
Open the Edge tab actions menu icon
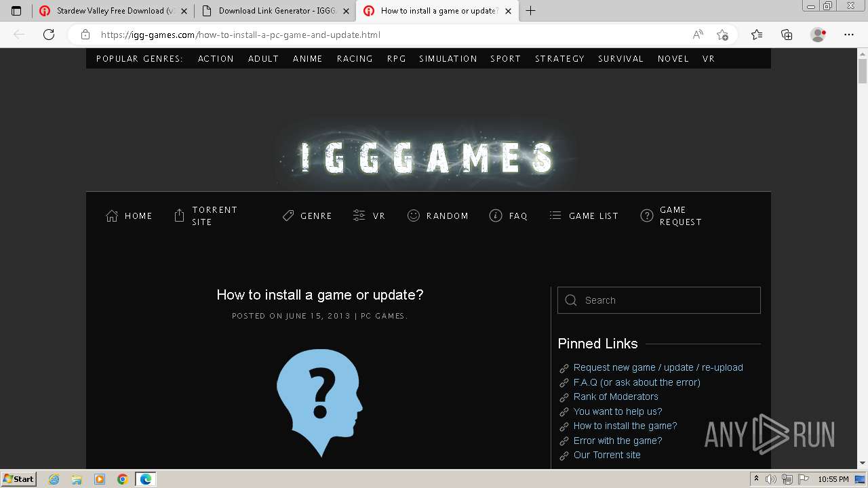16,11
